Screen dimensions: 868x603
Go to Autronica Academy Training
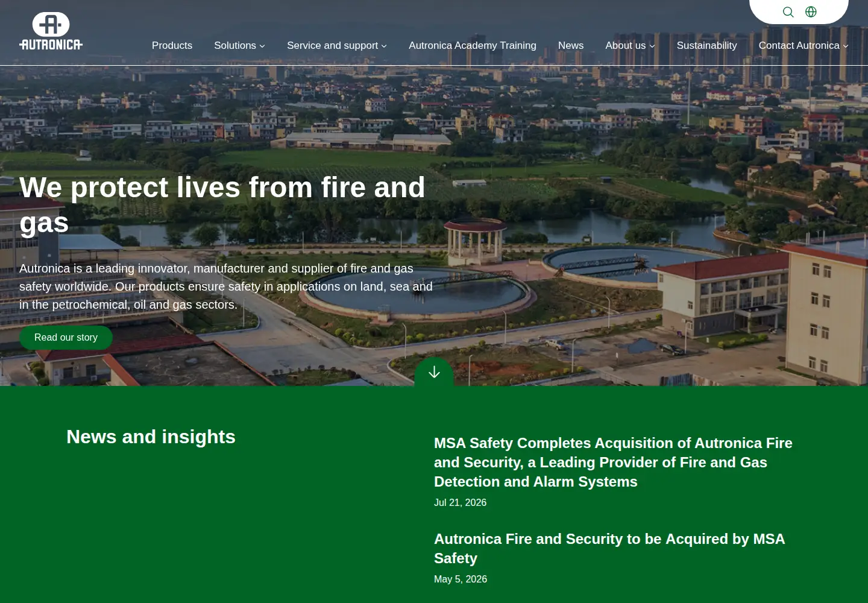[x=473, y=45]
